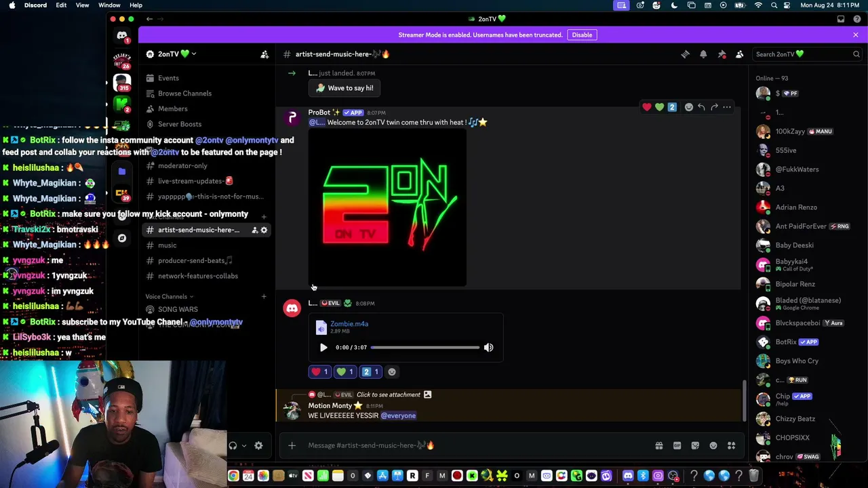Show pinned messages

point(722,54)
